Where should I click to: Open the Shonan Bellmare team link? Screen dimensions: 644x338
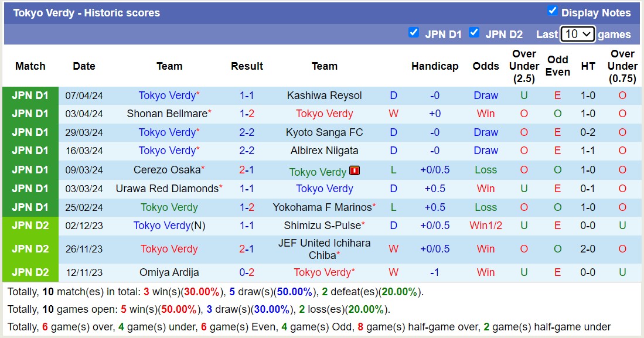[167, 114]
